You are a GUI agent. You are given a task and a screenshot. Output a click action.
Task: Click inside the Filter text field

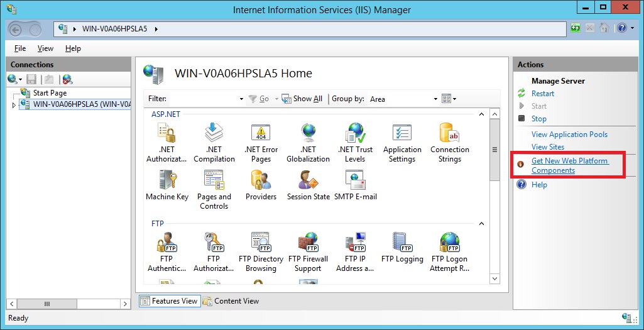point(204,99)
